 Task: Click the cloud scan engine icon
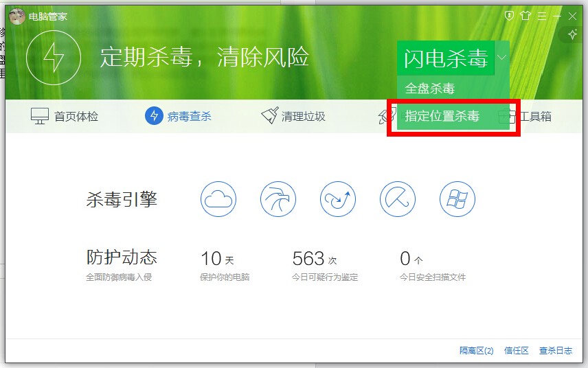(218, 199)
